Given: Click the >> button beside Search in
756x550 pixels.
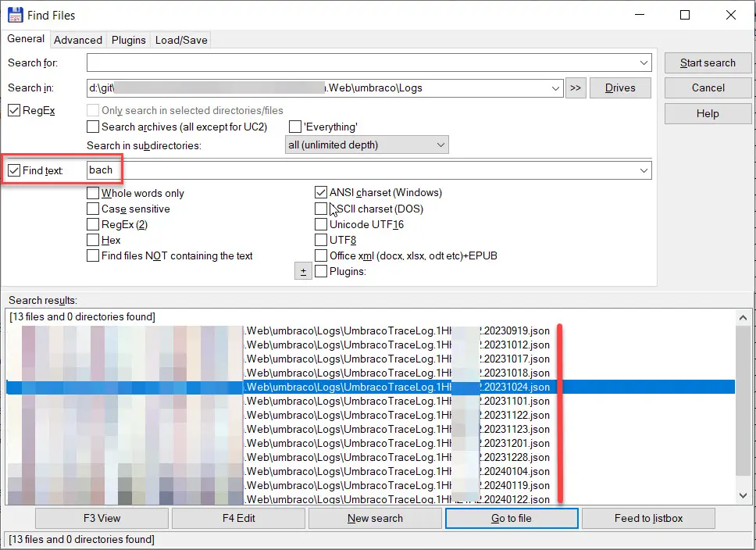Looking at the screenshot, I should click(576, 87).
